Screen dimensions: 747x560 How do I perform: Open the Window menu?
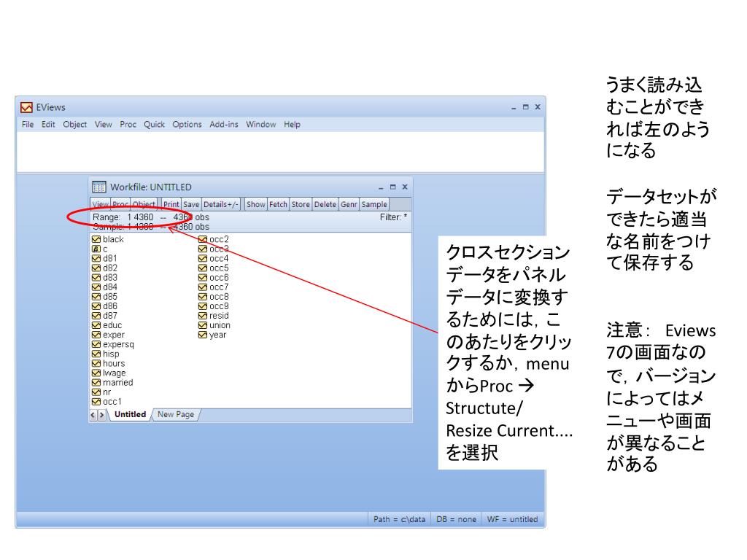[x=260, y=124]
